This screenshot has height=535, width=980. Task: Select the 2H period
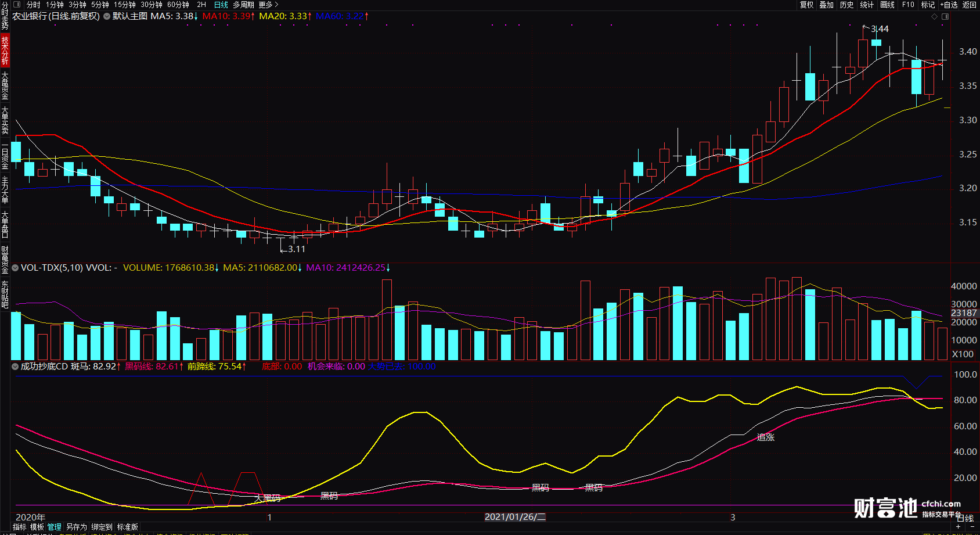[x=201, y=5]
